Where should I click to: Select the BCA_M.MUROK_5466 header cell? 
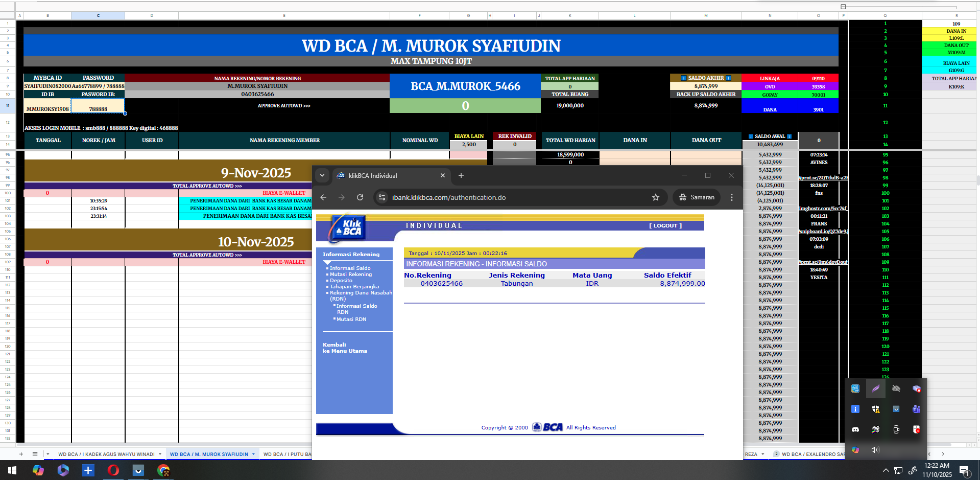465,86
